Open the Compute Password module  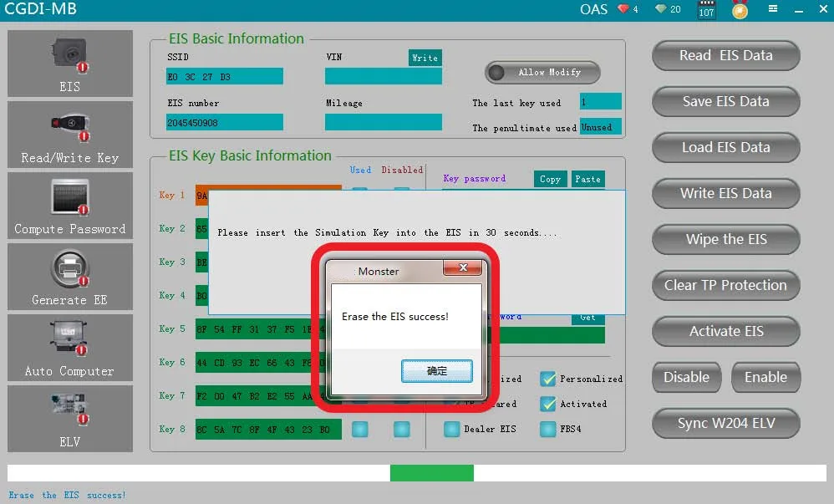tap(69, 206)
